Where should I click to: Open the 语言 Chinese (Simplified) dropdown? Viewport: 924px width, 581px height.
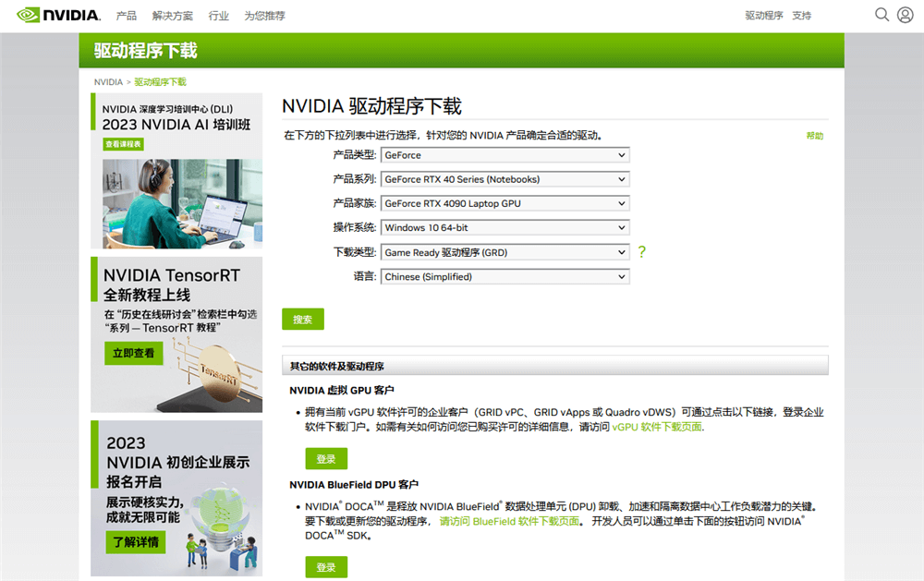point(505,276)
